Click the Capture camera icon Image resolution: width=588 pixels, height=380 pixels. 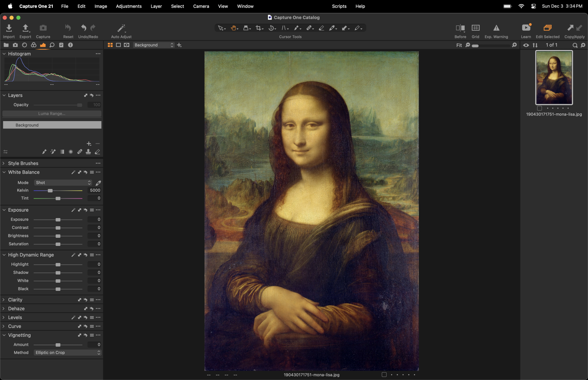(x=43, y=28)
